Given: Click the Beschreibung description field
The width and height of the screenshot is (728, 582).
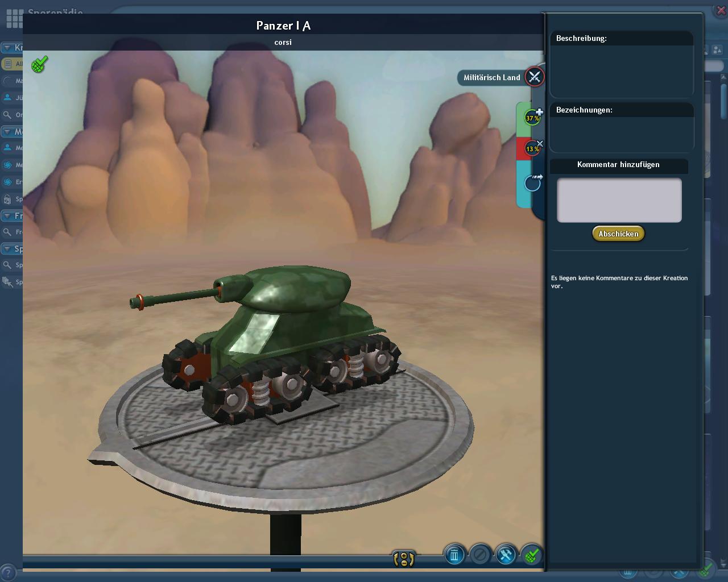Looking at the screenshot, I should tap(622, 70).
